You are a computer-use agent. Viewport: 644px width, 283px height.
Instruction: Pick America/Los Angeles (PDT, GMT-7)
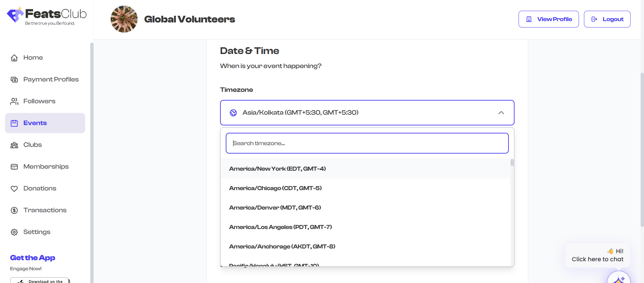point(366,227)
